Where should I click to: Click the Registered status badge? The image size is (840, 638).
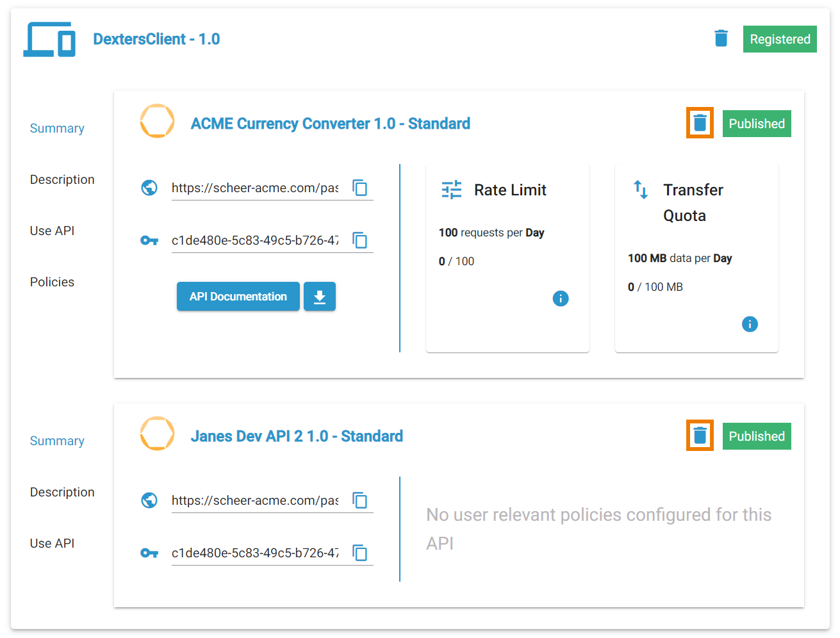[779, 39]
